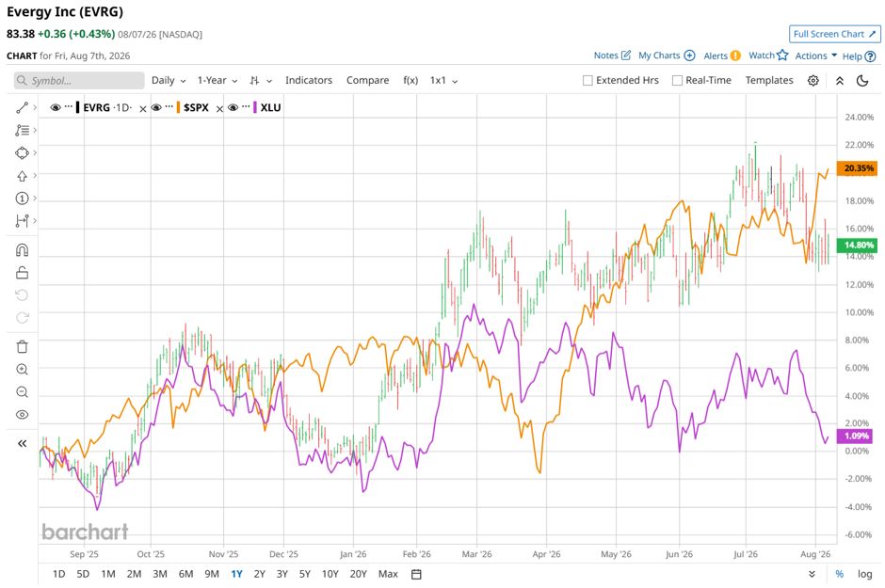Toggle the magnet snap tool
The image size is (885, 588).
pyautogui.click(x=22, y=249)
